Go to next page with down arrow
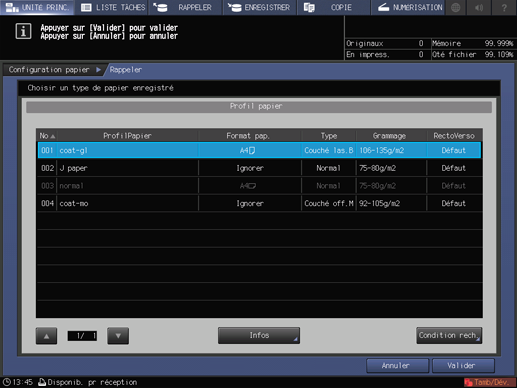Image resolution: width=517 pixels, height=388 pixels. point(118,336)
